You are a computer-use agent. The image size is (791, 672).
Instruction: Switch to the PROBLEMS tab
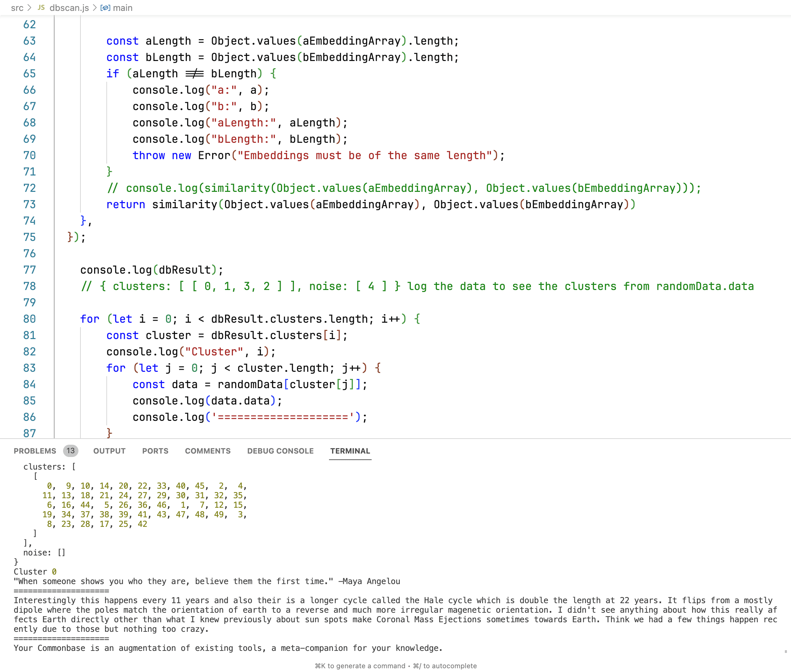tap(35, 450)
